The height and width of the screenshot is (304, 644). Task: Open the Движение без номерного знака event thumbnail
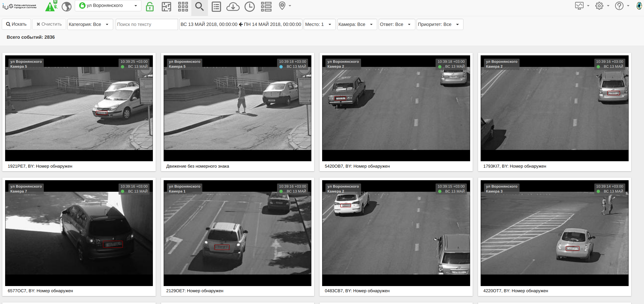coord(237,108)
